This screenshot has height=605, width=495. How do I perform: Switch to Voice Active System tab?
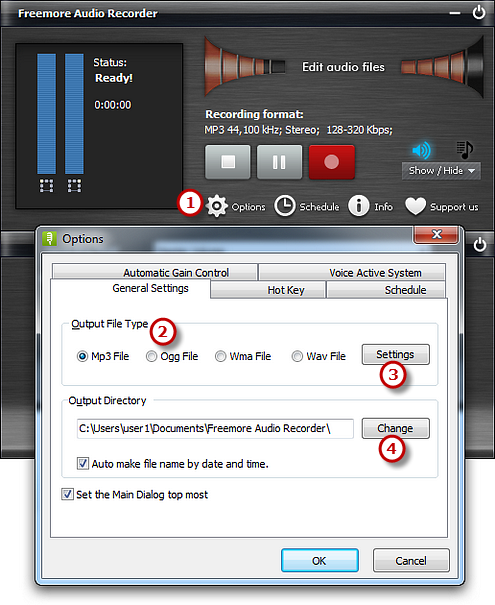coord(352,272)
